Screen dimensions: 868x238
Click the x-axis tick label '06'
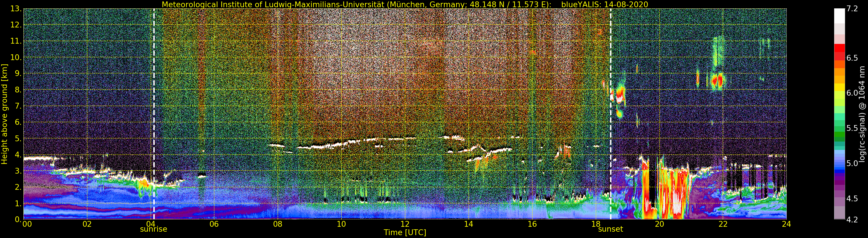pyautogui.click(x=214, y=224)
